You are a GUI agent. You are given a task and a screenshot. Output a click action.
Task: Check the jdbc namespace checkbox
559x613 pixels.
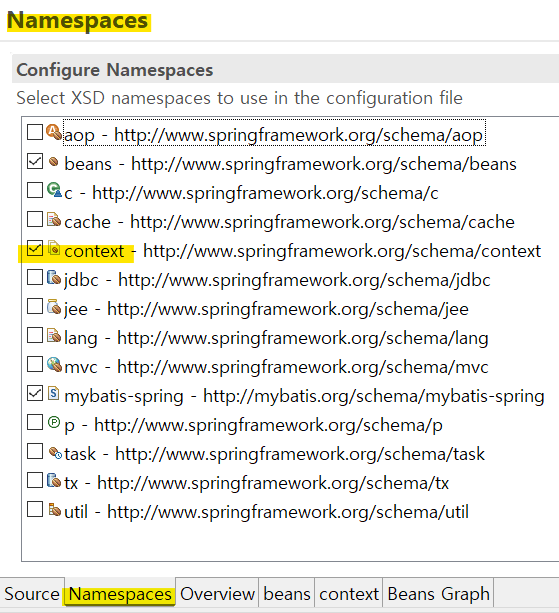pyautogui.click(x=35, y=278)
